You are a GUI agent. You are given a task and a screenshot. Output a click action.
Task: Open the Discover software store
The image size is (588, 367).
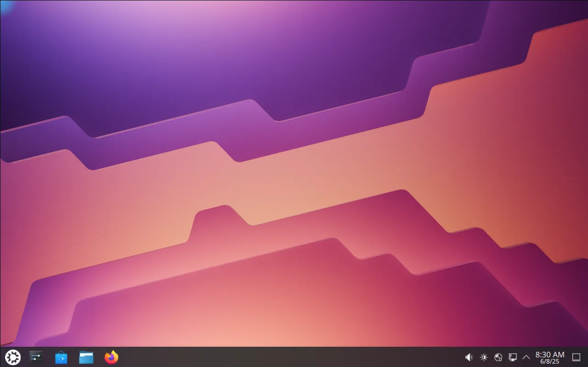click(x=61, y=357)
